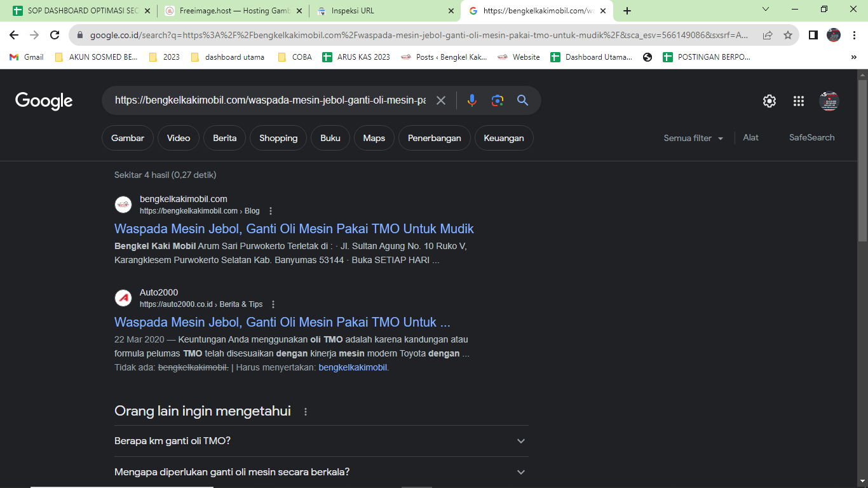The width and height of the screenshot is (868, 488).
Task: Filter results by Video
Action: [179, 138]
